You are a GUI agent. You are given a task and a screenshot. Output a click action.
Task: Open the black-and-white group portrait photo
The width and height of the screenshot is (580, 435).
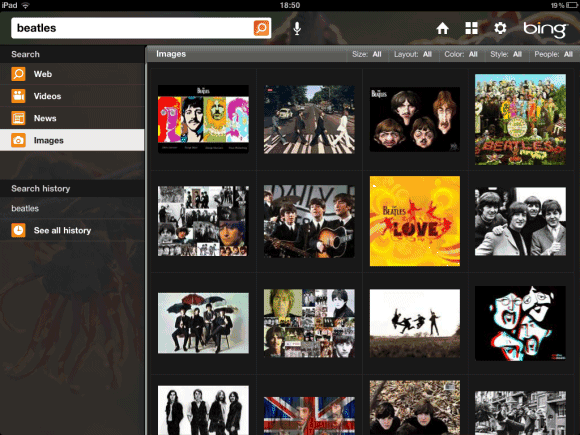[x=520, y=221]
